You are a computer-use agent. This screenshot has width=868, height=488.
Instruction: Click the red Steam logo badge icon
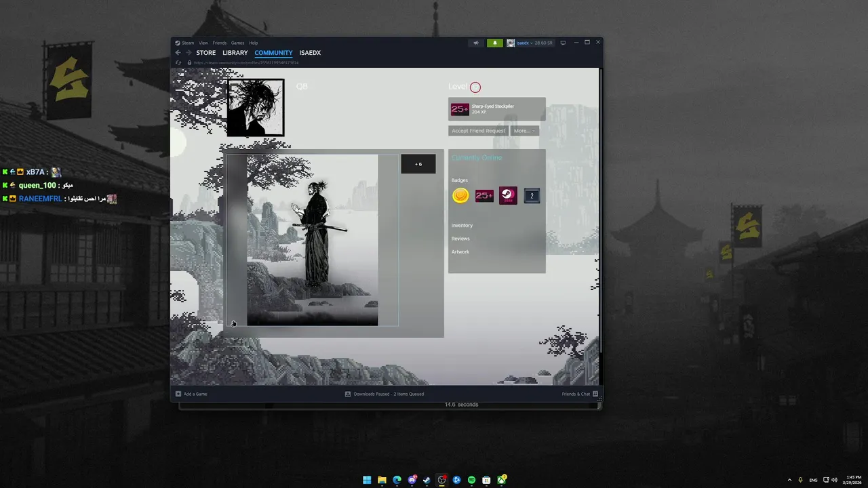[x=508, y=196]
